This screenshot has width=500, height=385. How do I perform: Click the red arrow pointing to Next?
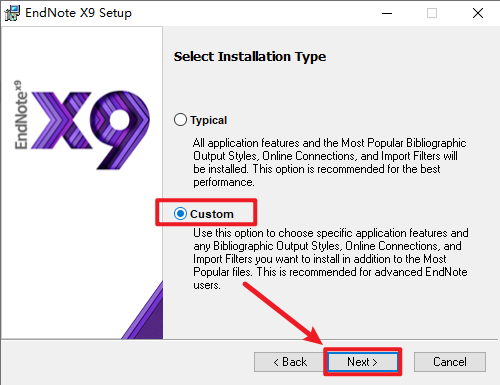click(283, 313)
